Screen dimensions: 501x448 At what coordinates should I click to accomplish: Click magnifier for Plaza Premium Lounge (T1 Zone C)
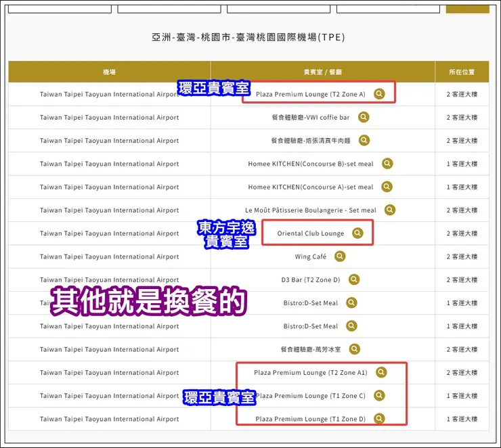click(x=379, y=395)
